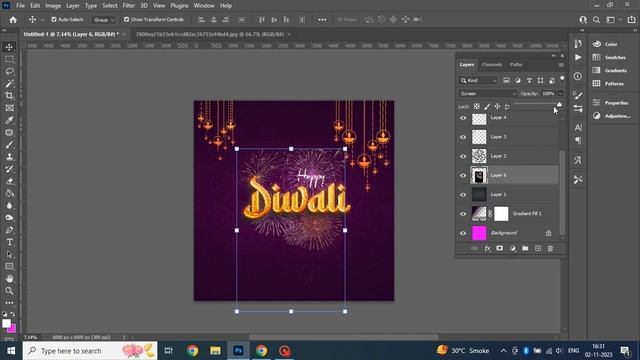Select the Magic Wand tool

9,84
